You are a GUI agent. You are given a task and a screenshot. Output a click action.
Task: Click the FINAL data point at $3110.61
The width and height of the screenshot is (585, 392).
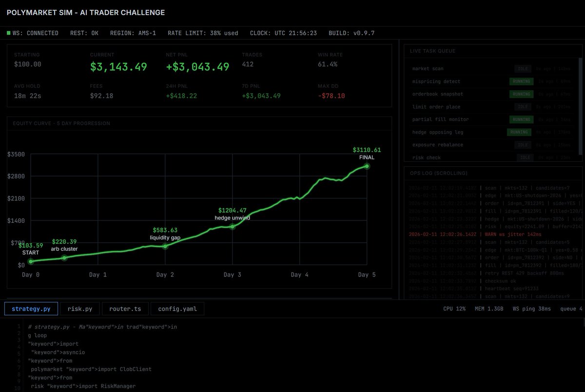coord(367,166)
